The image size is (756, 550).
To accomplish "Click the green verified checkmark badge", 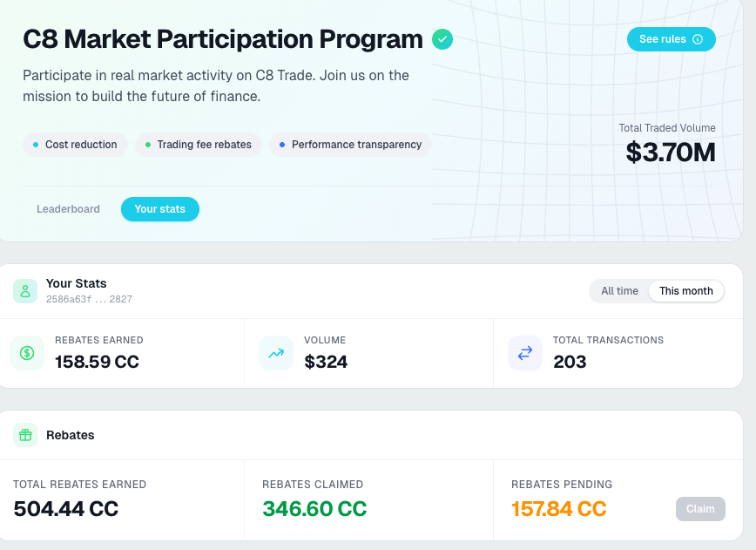I will click(x=442, y=39).
